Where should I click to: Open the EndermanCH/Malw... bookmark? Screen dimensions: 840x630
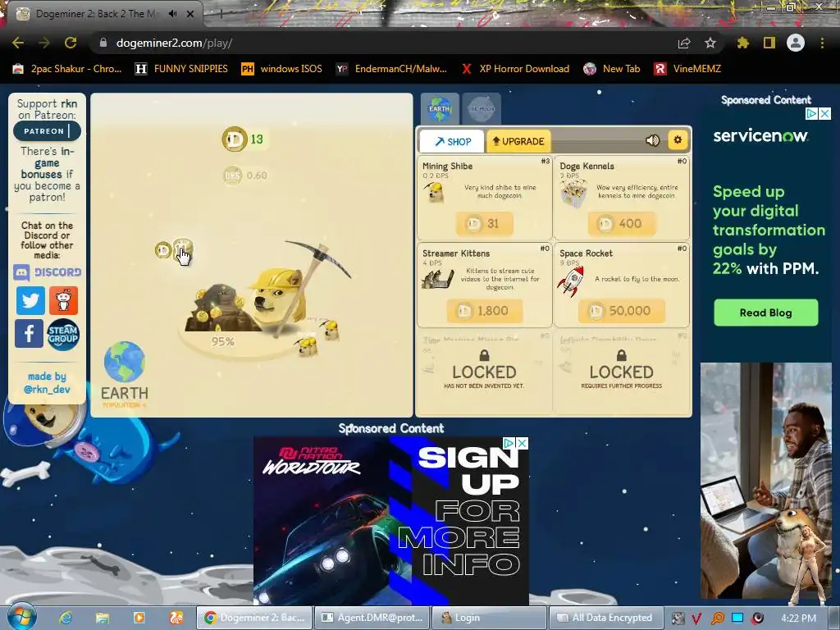391,69
